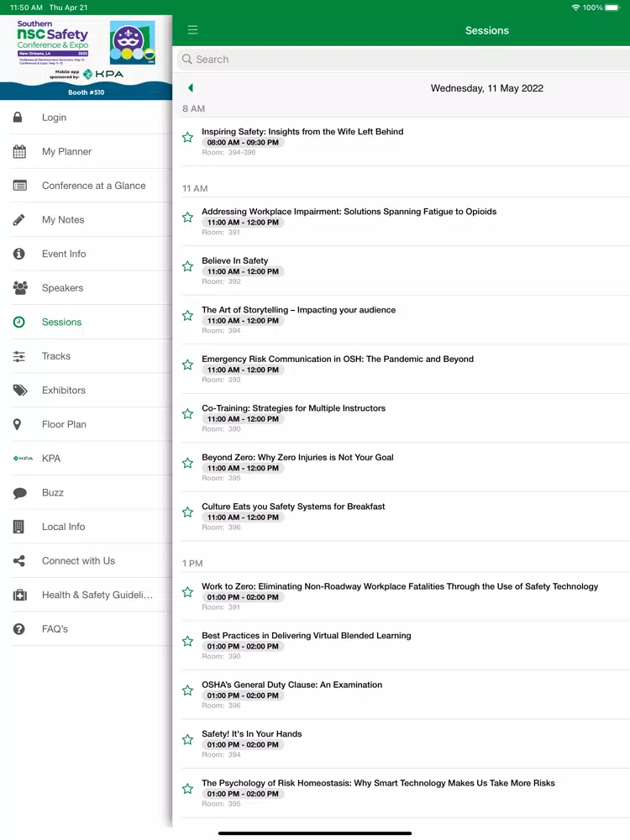Image resolution: width=630 pixels, height=840 pixels.
Task: Toggle star for Culture Eats you Safety Systems
Action: coord(187,512)
